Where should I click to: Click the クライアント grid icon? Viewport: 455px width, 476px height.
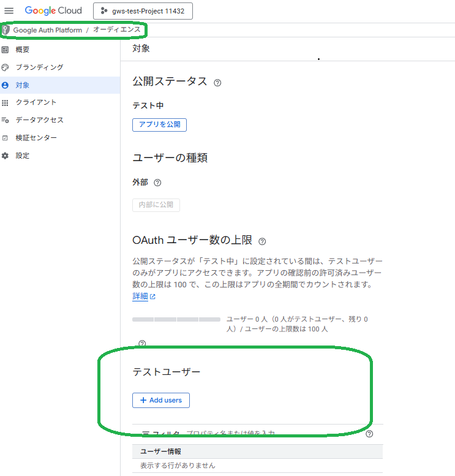(6, 103)
